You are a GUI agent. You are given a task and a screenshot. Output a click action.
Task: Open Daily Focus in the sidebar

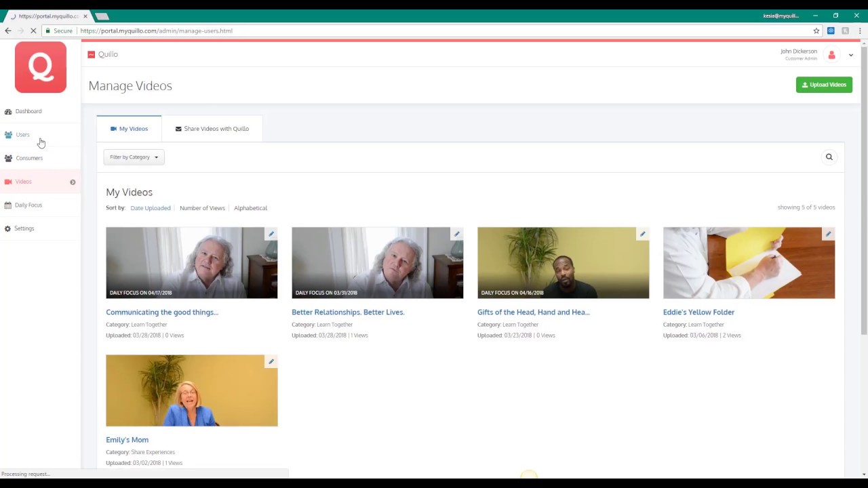28,205
